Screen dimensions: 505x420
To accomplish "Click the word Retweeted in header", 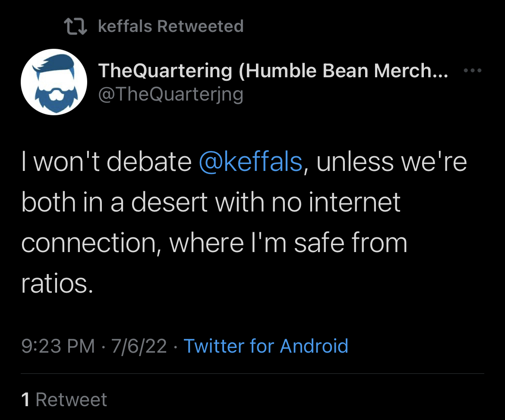I will [x=200, y=26].
